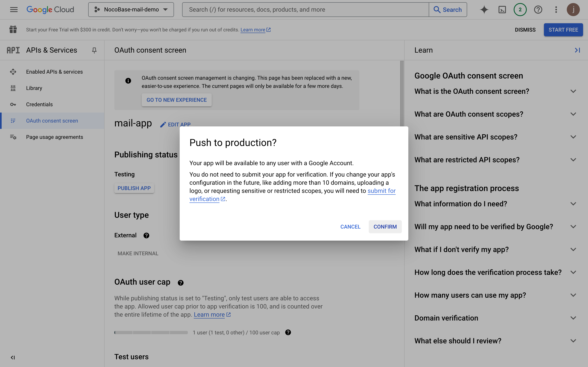Open the Library page
Viewport: 588px width, 367px height.
(x=34, y=88)
